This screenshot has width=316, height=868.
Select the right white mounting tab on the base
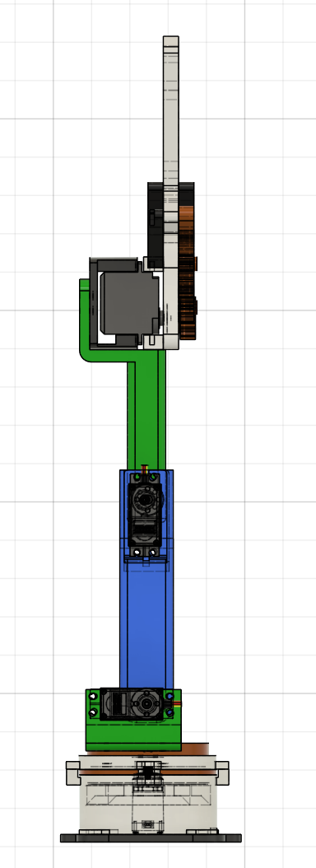[x=222, y=772]
